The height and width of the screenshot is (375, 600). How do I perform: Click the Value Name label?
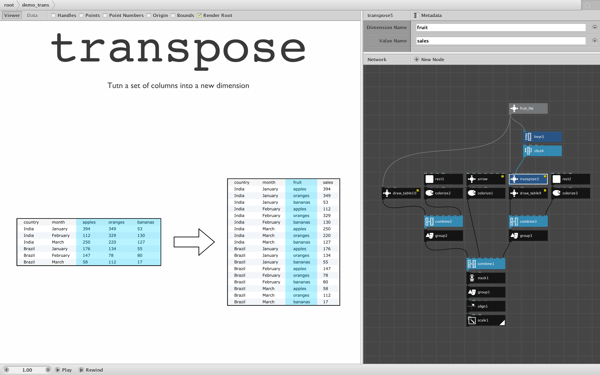tap(393, 41)
